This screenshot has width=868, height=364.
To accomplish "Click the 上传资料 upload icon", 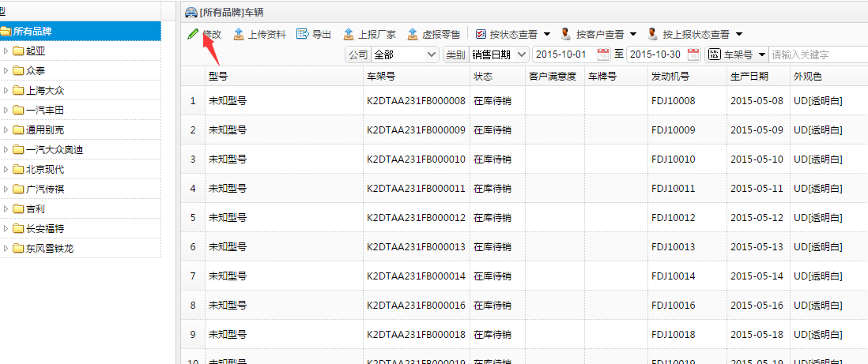I will [239, 34].
